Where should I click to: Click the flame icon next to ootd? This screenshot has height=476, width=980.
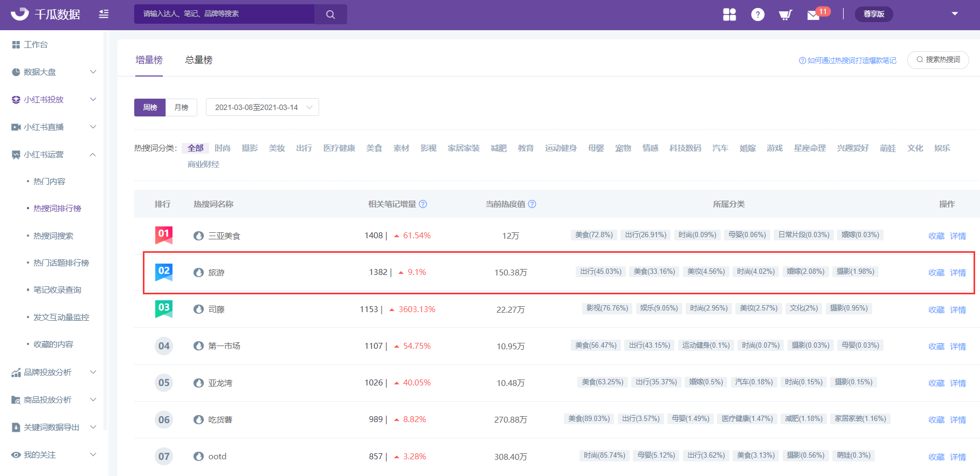click(198, 457)
